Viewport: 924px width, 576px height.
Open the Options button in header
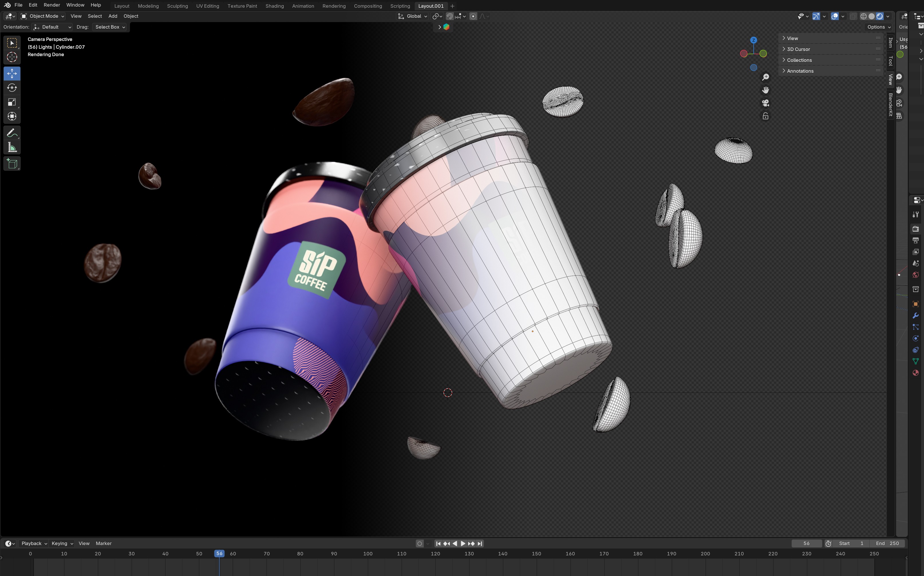[x=879, y=27]
